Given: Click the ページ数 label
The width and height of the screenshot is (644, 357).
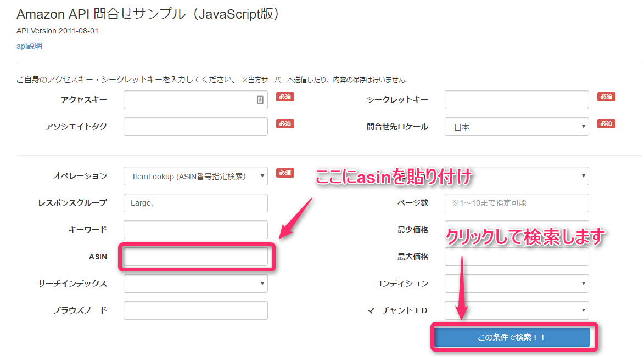Looking at the screenshot, I should coord(413,203).
